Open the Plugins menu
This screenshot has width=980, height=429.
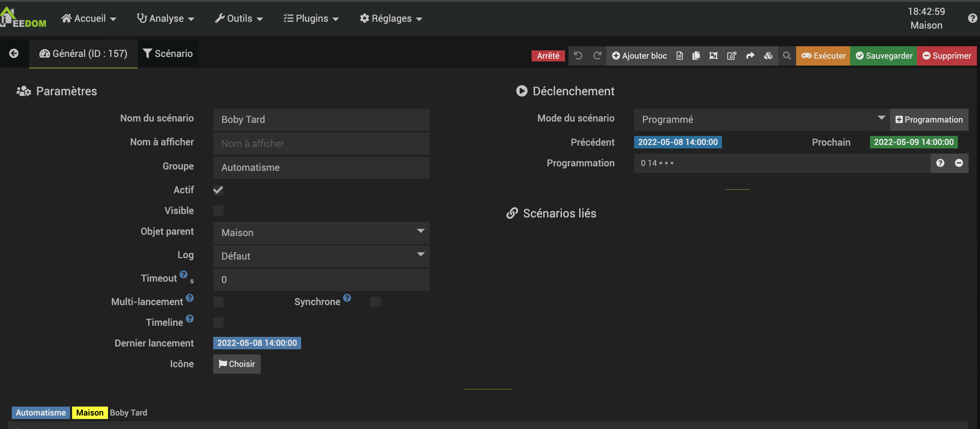(x=311, y=18)
